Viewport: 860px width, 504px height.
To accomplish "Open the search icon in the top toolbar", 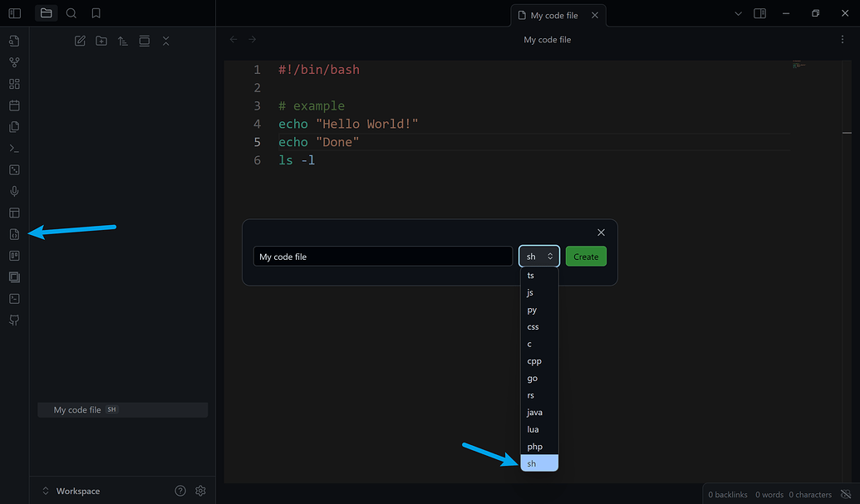I will click(71, 13).
